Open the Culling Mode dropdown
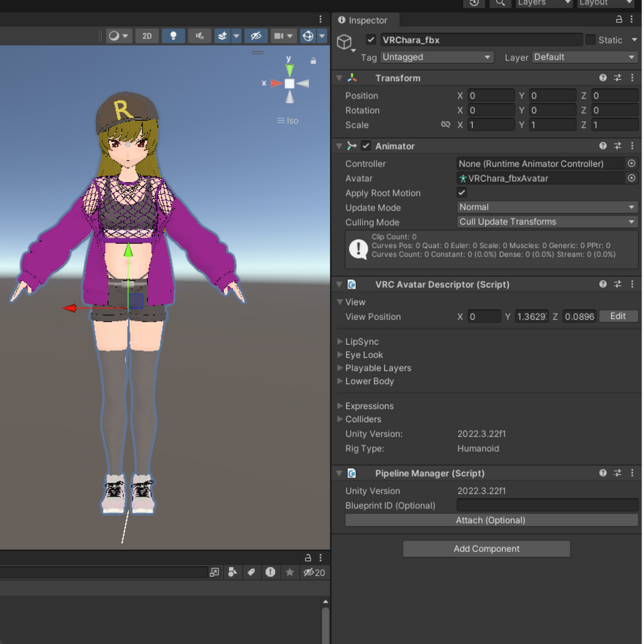 (x=547, y=222)
